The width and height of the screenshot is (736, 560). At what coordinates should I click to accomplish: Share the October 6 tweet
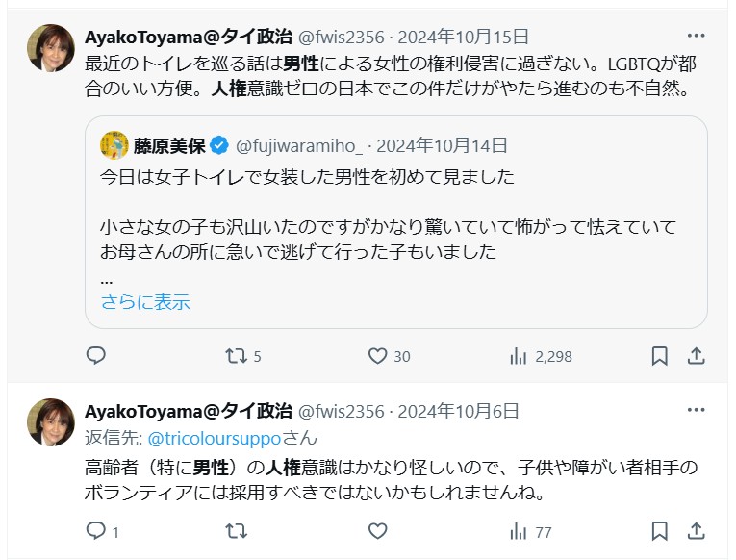[x=697, y=530]
